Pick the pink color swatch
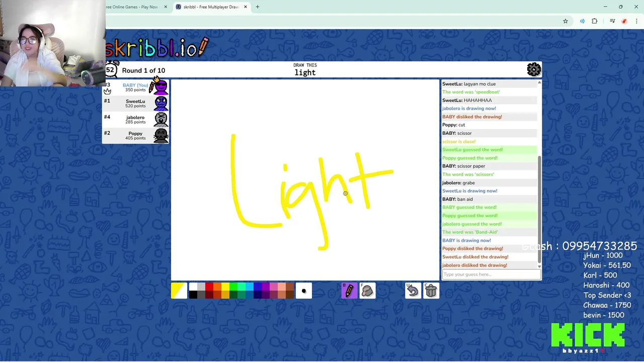Screen dimensions: 644x362 (x=274, y=287)
